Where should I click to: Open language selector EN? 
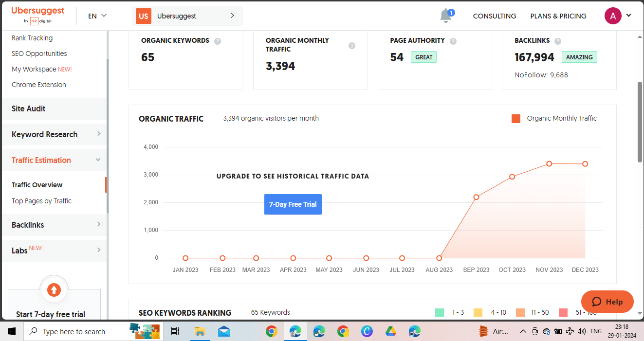tap(97, 16)
